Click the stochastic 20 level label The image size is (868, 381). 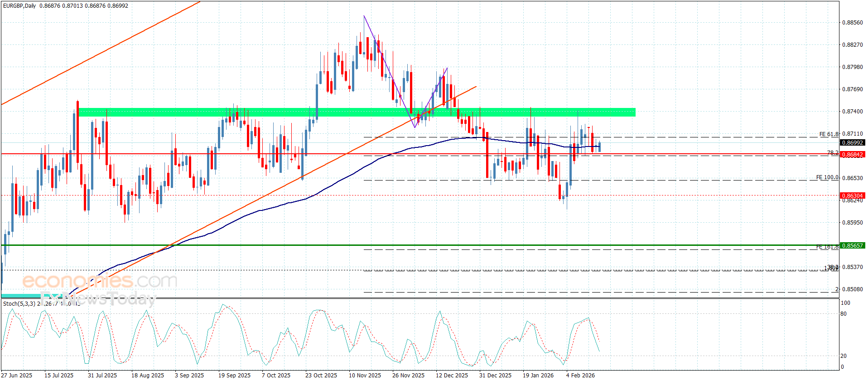(843, 356)
